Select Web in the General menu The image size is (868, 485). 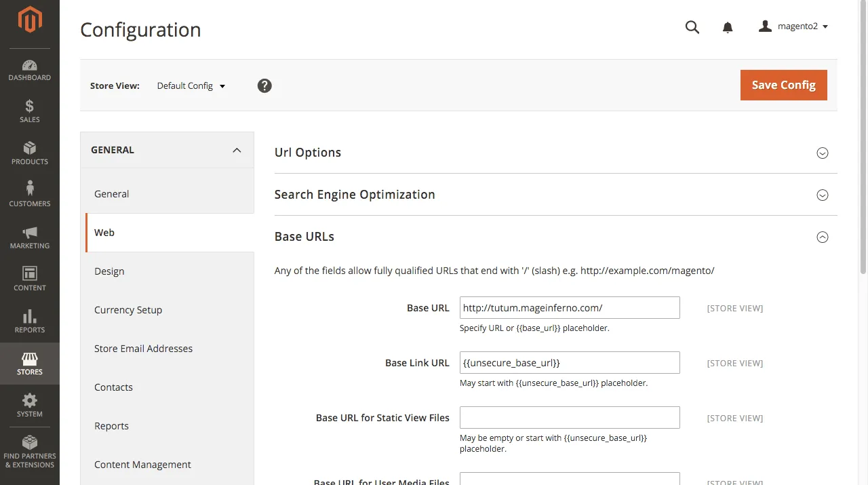click(104, 232)
